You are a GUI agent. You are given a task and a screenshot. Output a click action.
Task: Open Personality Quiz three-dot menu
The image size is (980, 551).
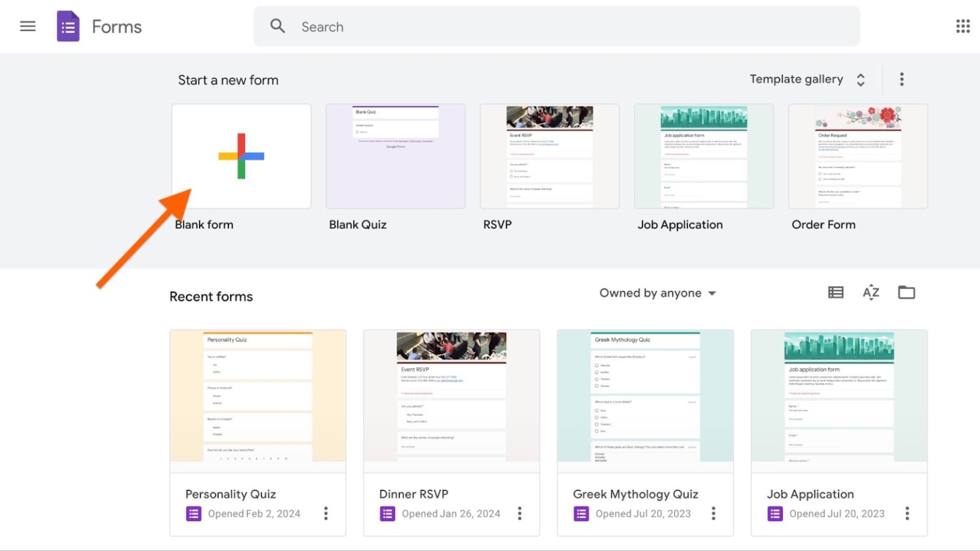326,513
